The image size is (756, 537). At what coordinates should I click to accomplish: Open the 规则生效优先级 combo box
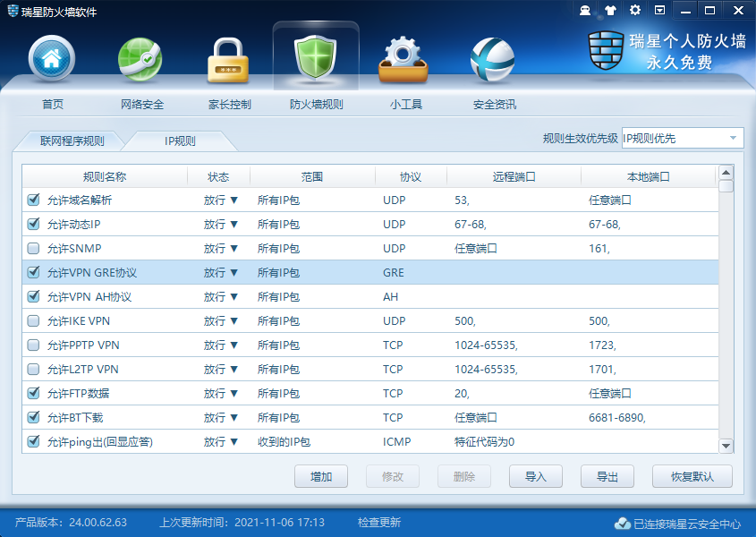pos(683,139)
